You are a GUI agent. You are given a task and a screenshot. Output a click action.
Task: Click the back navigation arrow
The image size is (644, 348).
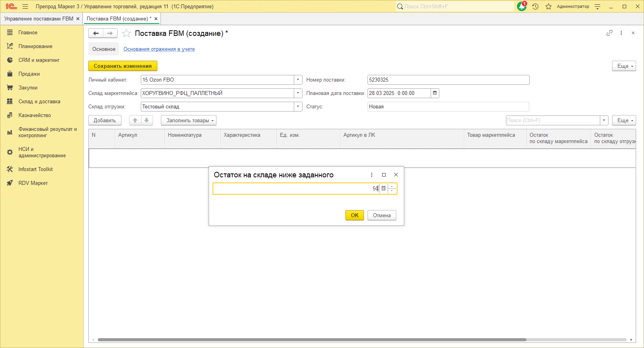click(x=96, y=33)
